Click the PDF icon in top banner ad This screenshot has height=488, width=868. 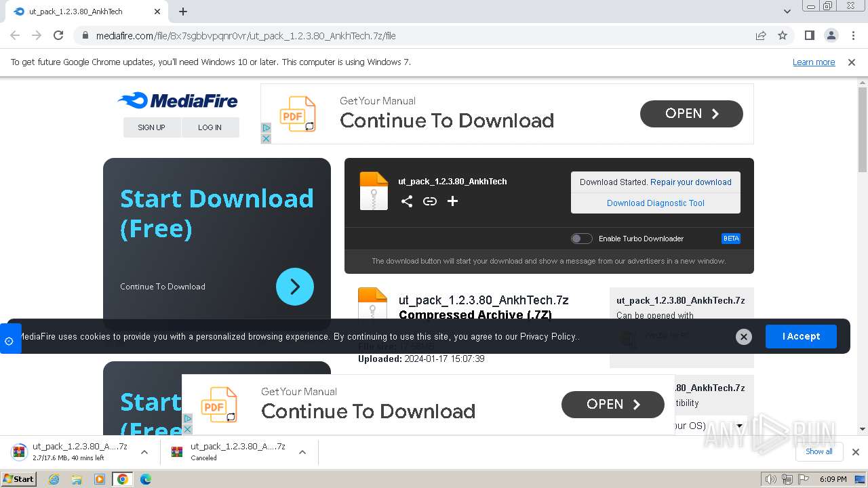point(298,114)
